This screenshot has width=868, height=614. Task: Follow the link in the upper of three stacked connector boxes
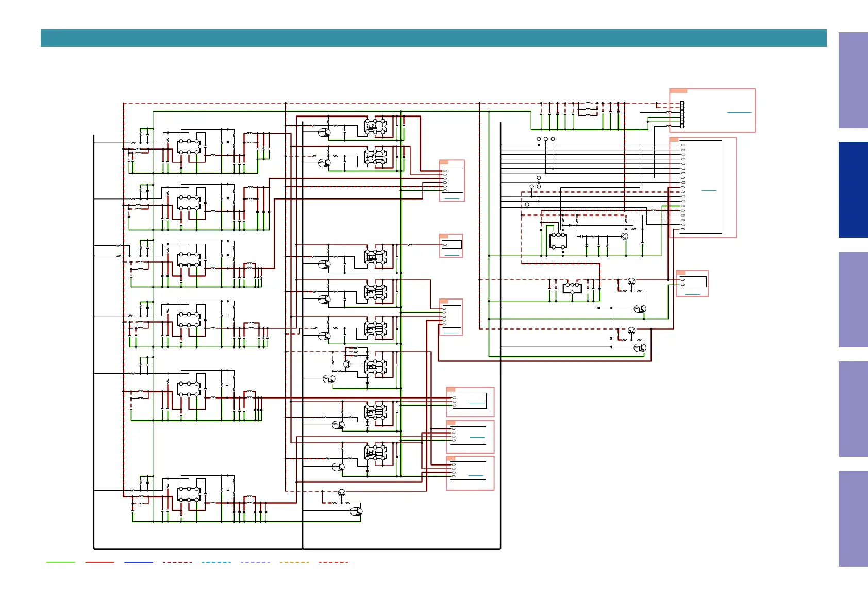pos(477,404)
